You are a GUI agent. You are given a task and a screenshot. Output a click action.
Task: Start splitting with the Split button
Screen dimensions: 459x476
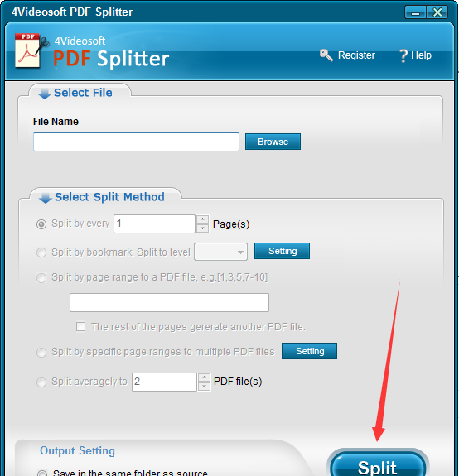[x=378, y=464]
